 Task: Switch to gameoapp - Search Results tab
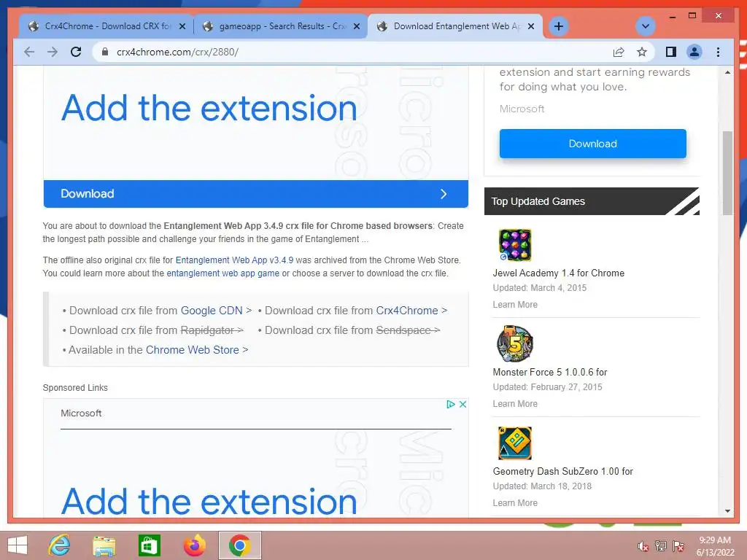[281, 26]
